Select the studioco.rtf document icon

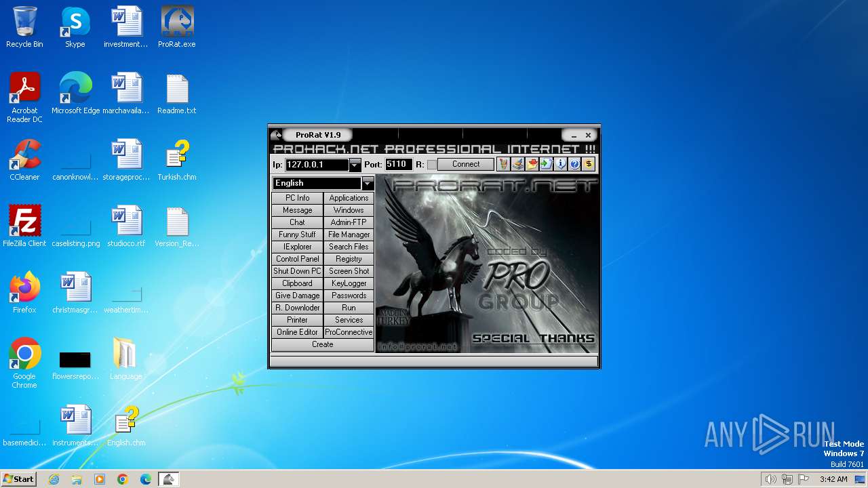(x=126, y=226)
